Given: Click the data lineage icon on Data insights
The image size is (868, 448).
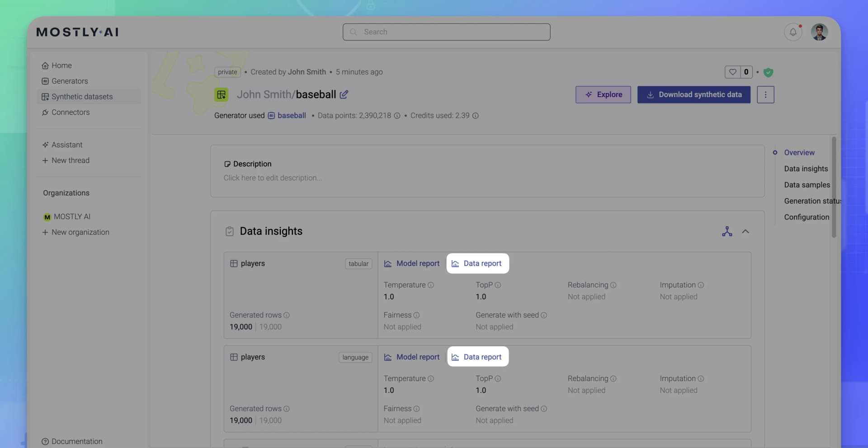Looking at the screenshot, I should tap(726, 231).
